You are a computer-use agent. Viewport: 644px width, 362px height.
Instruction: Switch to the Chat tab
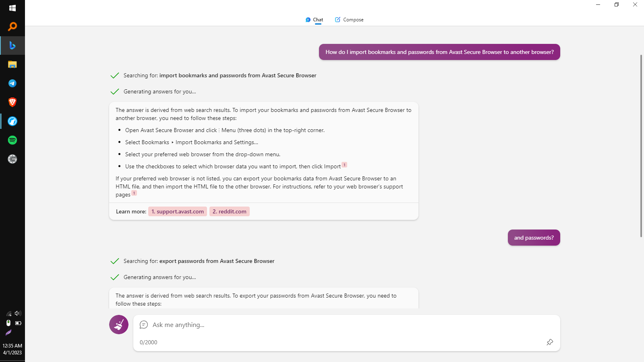point(314,20)
